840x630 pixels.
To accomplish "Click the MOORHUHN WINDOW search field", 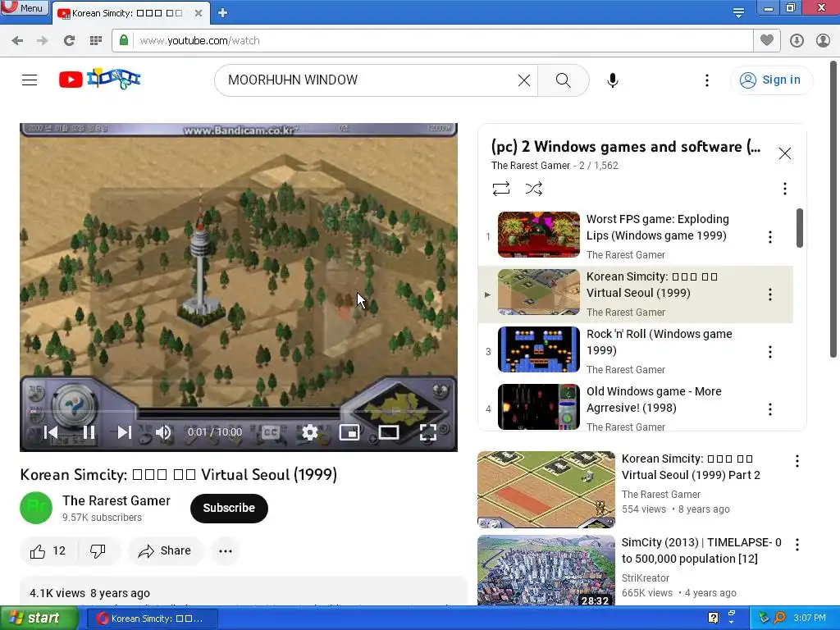I will coord(370,80).
